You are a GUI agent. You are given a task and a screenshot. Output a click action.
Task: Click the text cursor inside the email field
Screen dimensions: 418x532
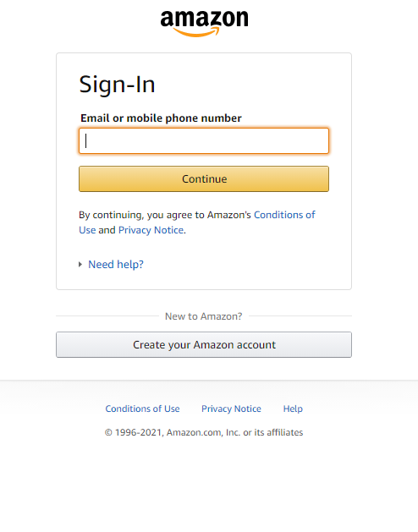[x=86, y=140]
